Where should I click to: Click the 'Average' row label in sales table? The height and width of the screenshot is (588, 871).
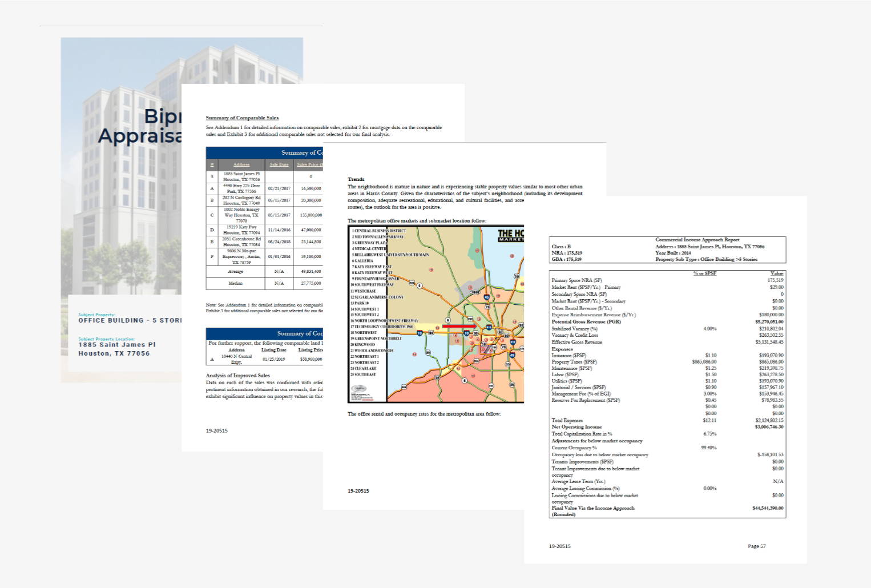(236, 272)
